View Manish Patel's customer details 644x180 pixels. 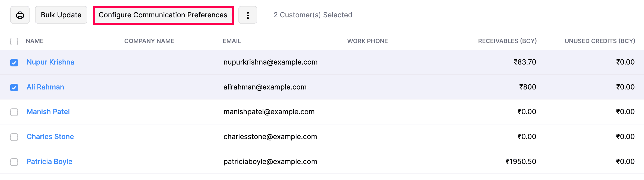(x=48, y=112)
